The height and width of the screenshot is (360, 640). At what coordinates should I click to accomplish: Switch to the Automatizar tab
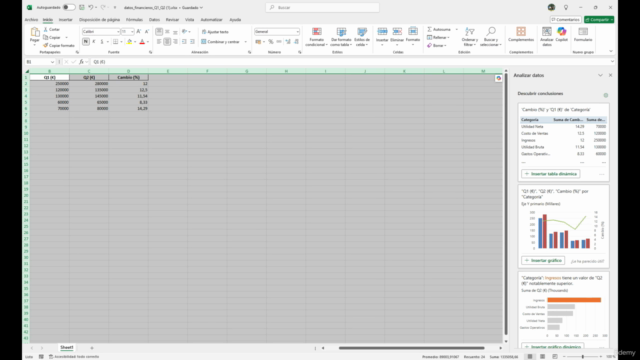pyautogui.click(x=211, y=20)
